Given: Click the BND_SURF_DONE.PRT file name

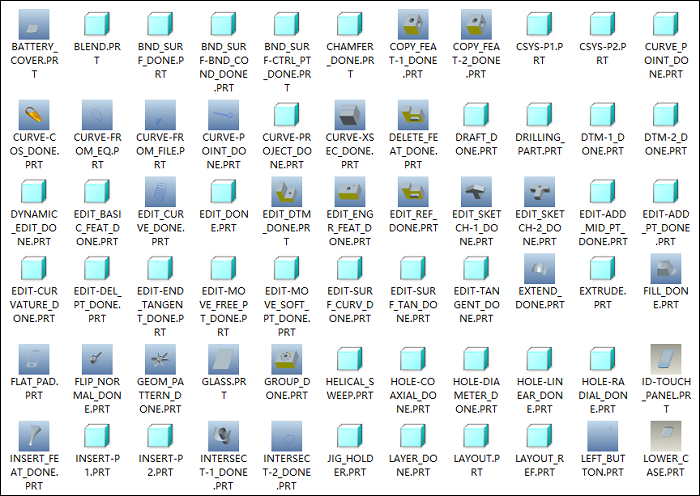Looking at the screenshot, I should [x=160, y=60].
